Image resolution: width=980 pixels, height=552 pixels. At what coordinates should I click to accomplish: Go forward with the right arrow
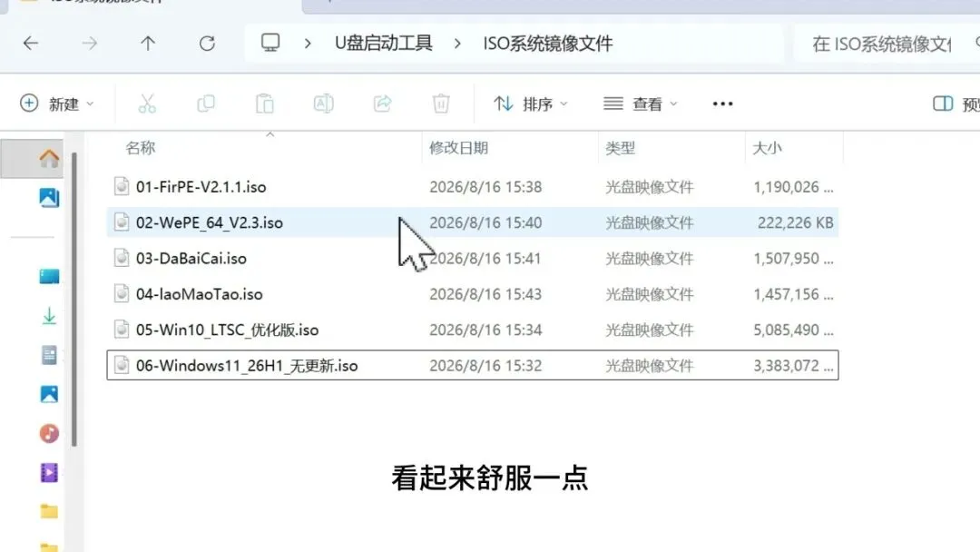tap(89, 44)
